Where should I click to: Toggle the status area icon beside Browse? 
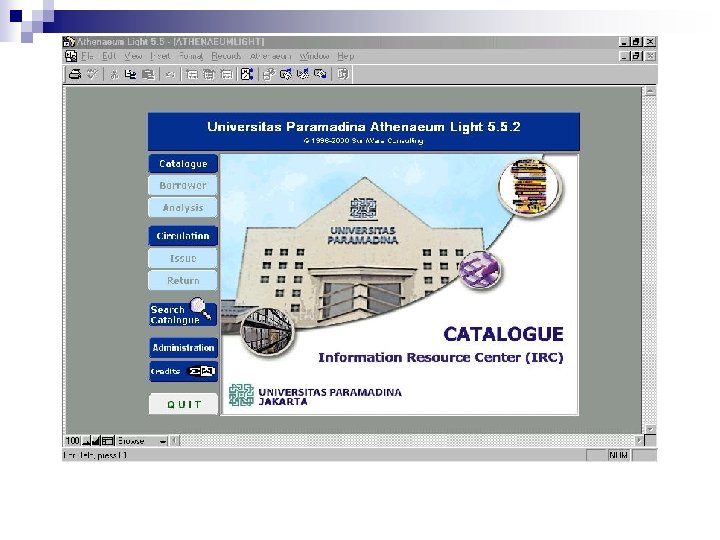[x=107, y=441]
